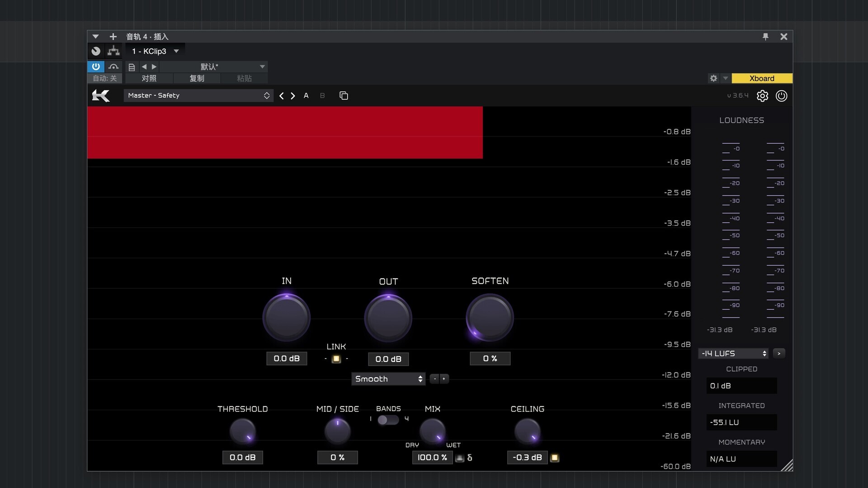Image resolution: width=868 pixels, height=488 pixels.
Task: Click the SOFTEN 0 % value field
Action: point(490,358)
